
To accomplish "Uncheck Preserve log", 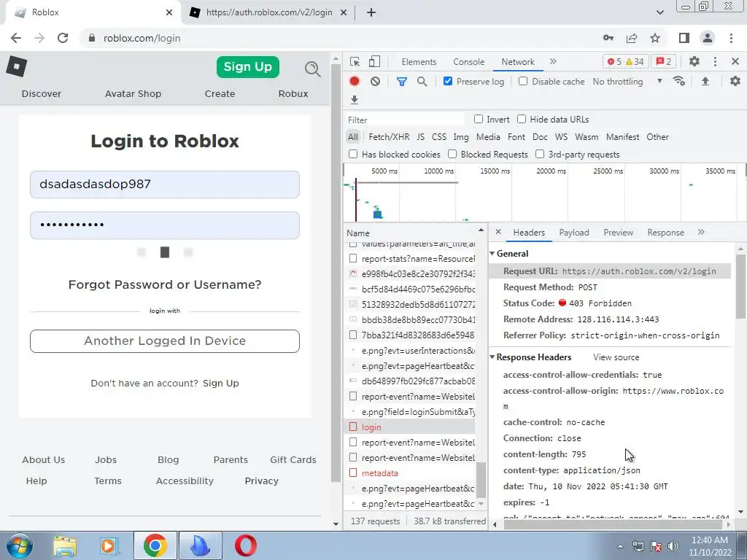I will [448, 81].
